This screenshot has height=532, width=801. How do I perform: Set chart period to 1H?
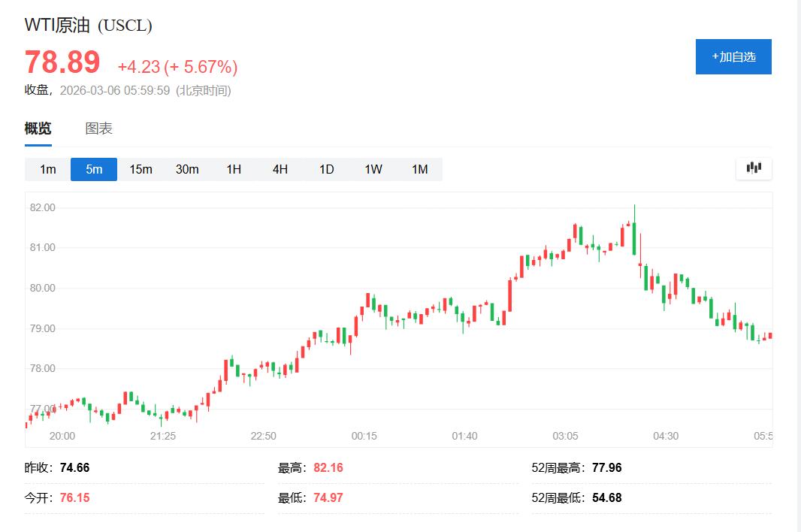[x=234, y=169]
